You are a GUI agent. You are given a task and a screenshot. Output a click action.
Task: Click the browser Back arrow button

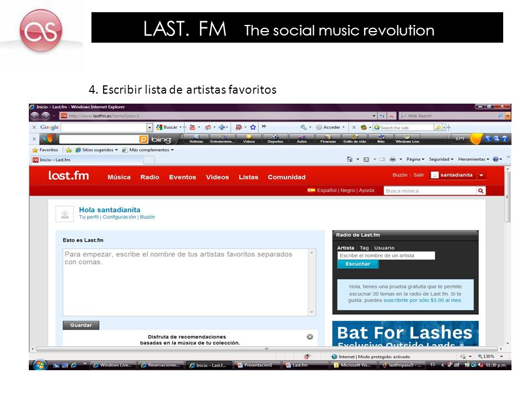click(x=34, y=116)
